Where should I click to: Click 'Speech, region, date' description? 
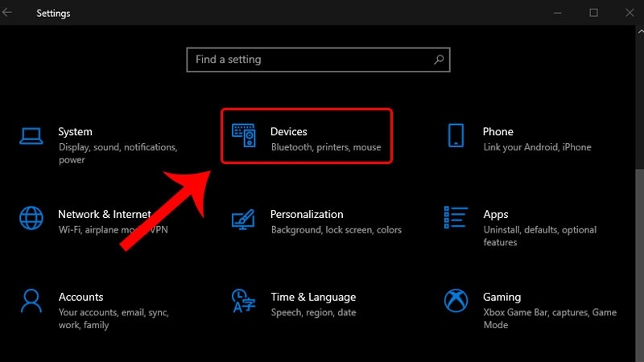point(313,312)
